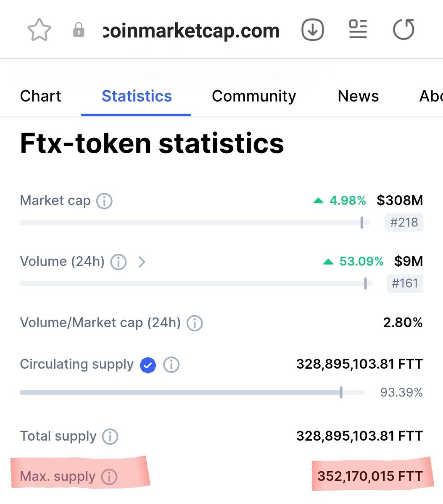
Task: Show Total supply info icon
Action: [110, 437]
